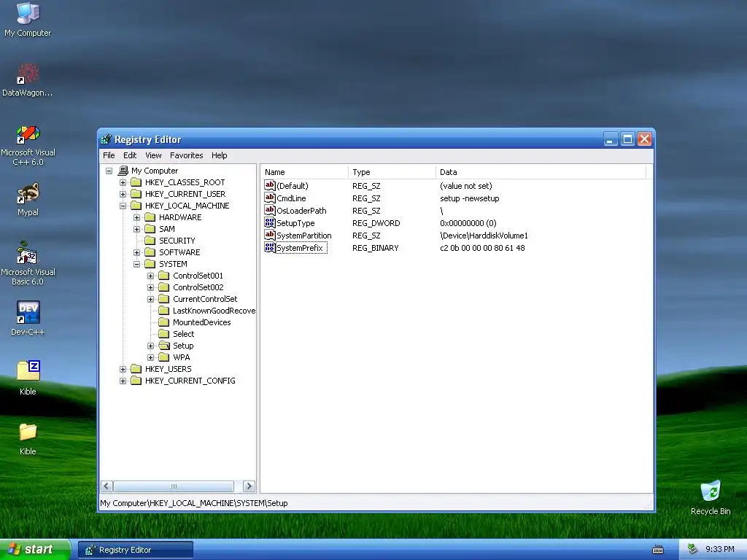Expand the Setup key
The image size is (747, 560).
(x=150, y=346)
